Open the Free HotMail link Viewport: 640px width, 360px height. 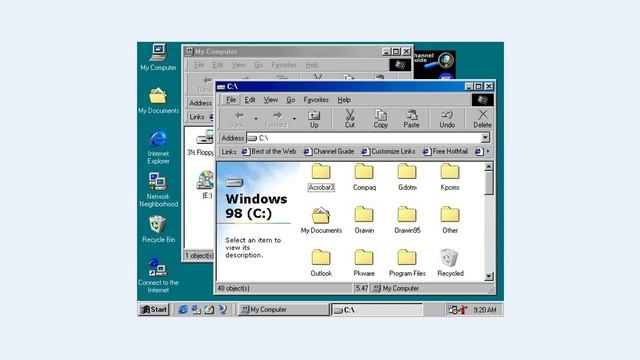(x=445, y=151)
